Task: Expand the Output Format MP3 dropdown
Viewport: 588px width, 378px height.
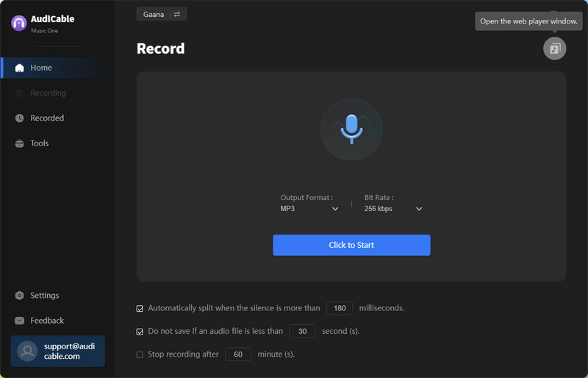Action: tap(309, 209)
